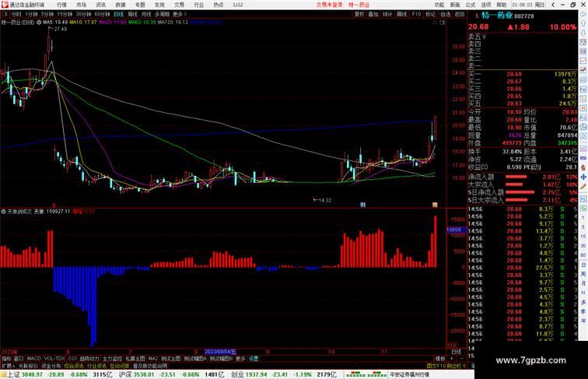Click the message icon at bottom-left of status bar

[3, 374]
